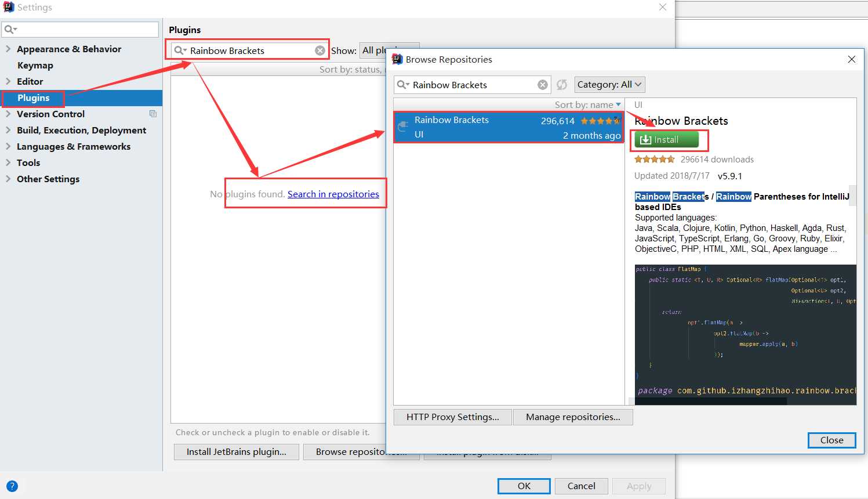Click OK in Settings dialog

point(524,486)
